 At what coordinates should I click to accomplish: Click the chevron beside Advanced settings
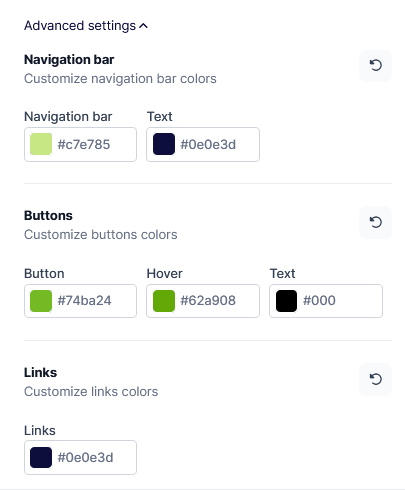point(143,26)
